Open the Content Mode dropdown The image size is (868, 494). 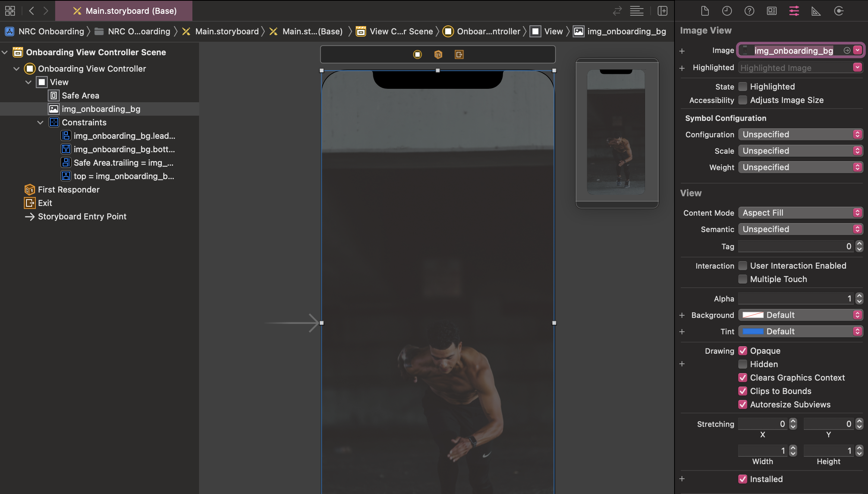(x=800, y=213)
